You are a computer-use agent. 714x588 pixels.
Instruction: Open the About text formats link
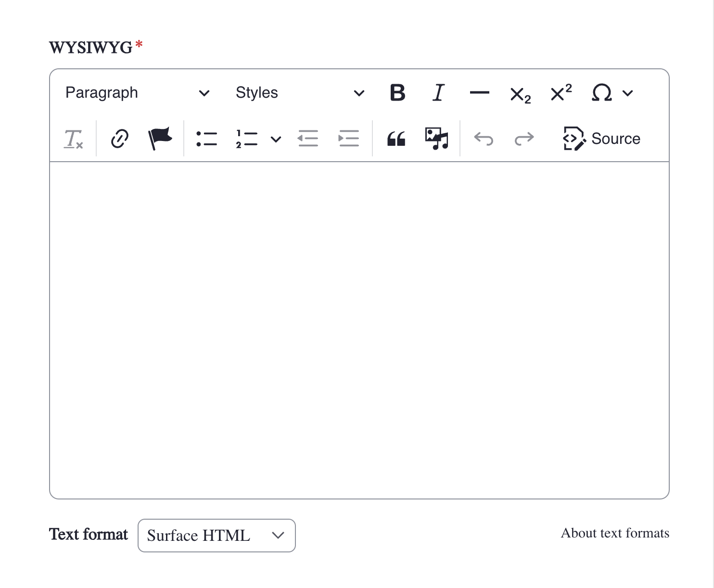coord(614,533)
